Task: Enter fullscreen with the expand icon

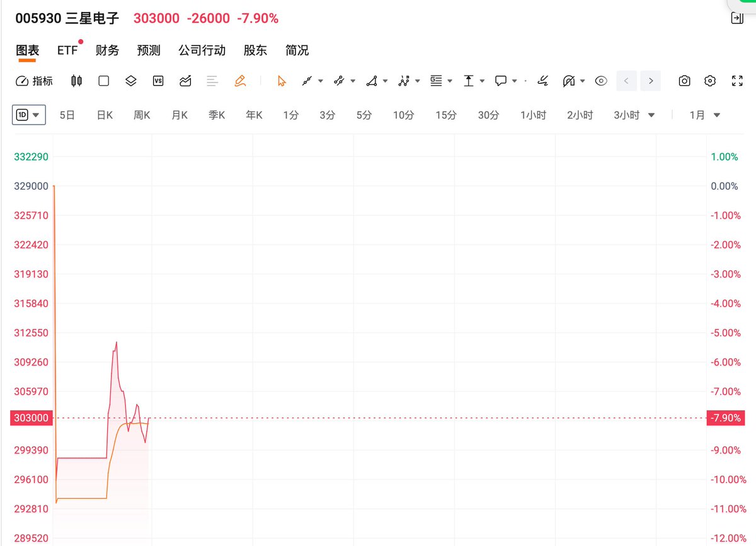Action: (x=737, y=81)
